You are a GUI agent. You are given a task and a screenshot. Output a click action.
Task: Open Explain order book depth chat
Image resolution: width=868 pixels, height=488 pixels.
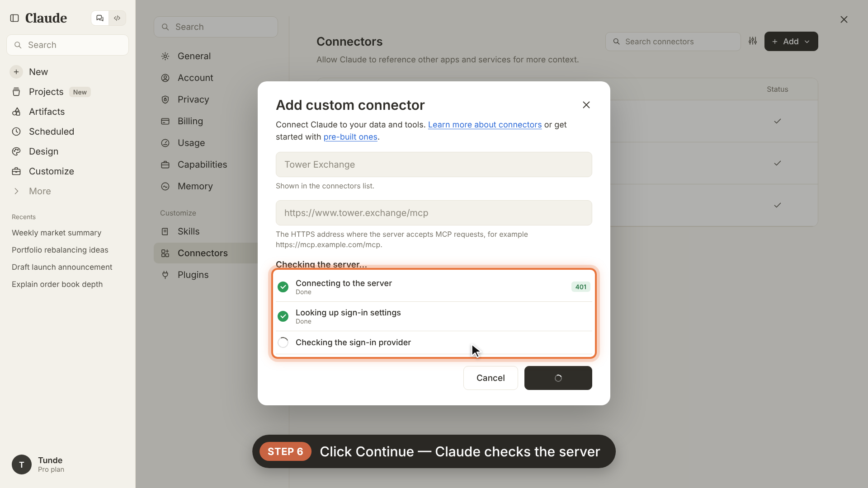click(57, 284)
